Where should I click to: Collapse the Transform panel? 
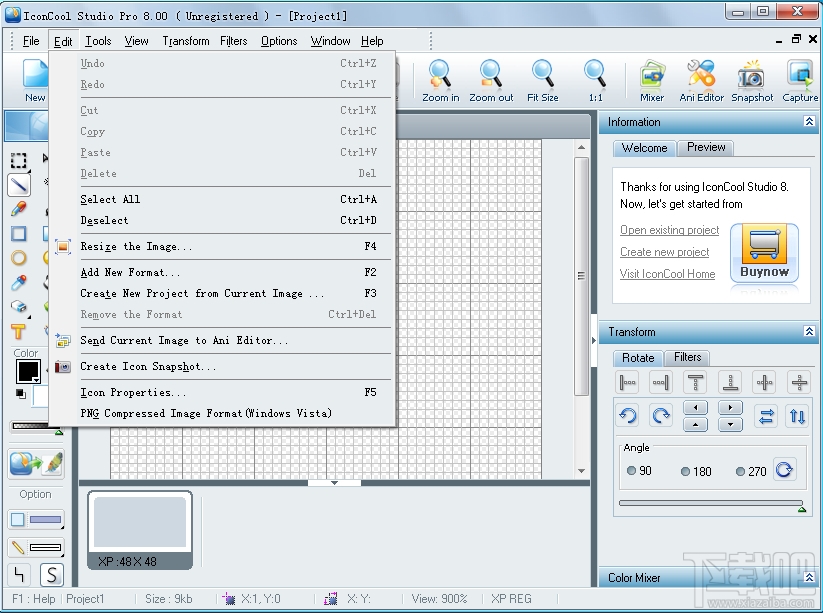click(808, 332)
